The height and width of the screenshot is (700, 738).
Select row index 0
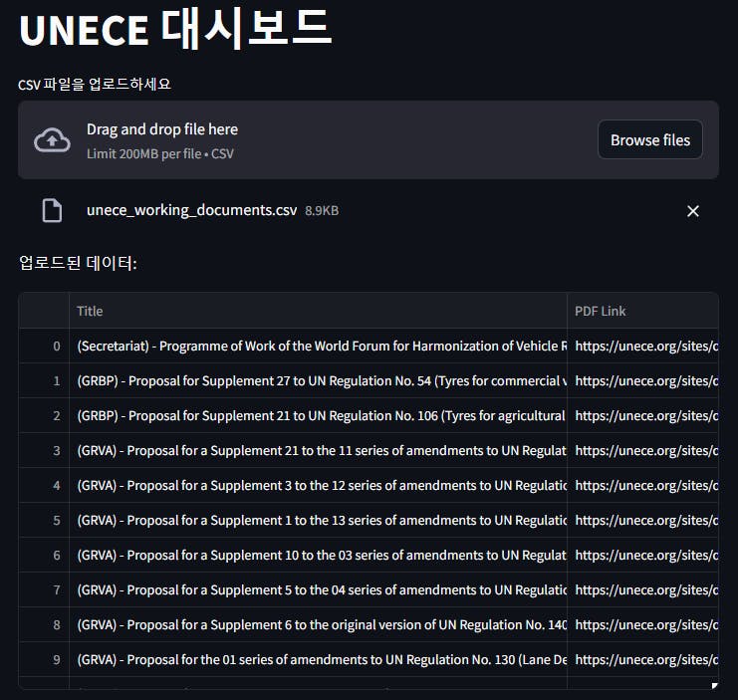point(44,346)
